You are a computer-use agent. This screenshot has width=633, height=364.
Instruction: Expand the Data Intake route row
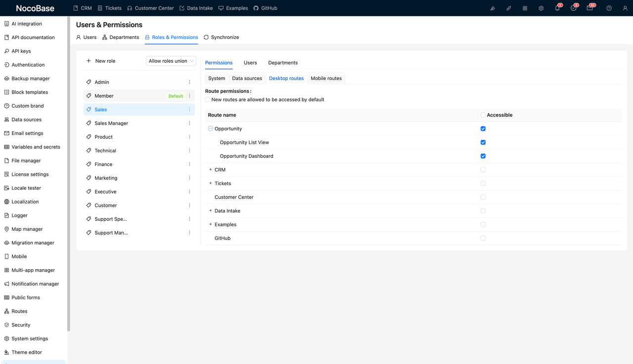point(210,210)
